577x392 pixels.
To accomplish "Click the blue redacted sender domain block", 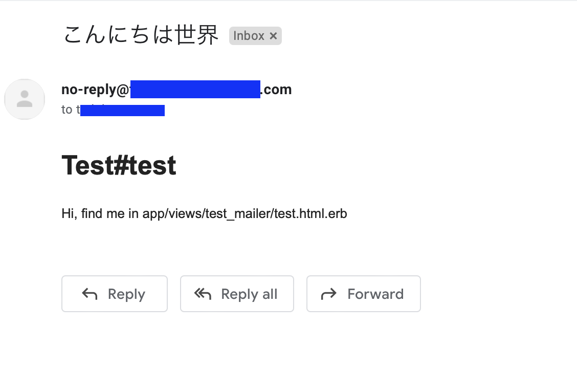I will (x=196, y=89).
